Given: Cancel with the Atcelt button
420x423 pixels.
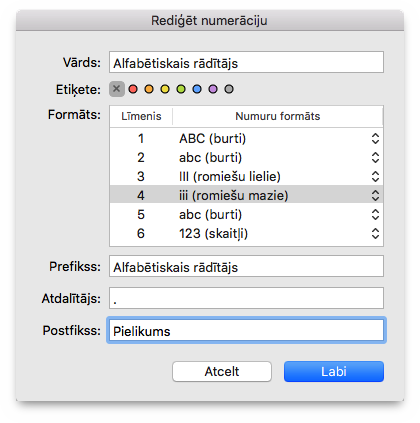Looking at the screenshot, I should click(222, 371).
